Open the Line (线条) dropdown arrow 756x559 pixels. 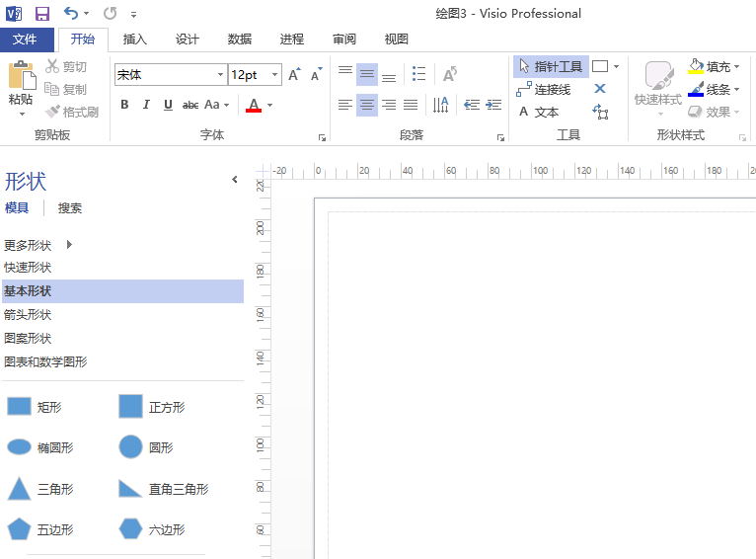(736, 89)
